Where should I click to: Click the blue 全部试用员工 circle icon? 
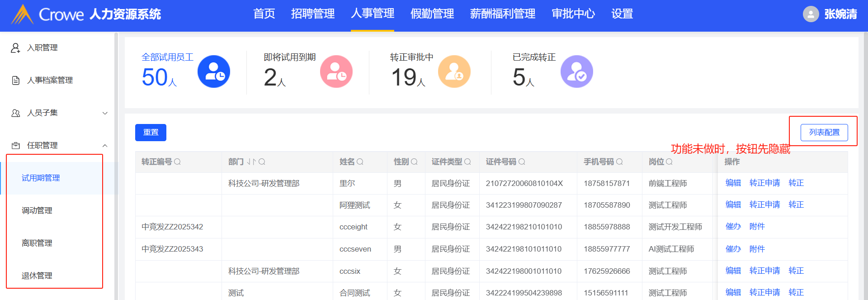pyautogui.click(x=214, y=71)
